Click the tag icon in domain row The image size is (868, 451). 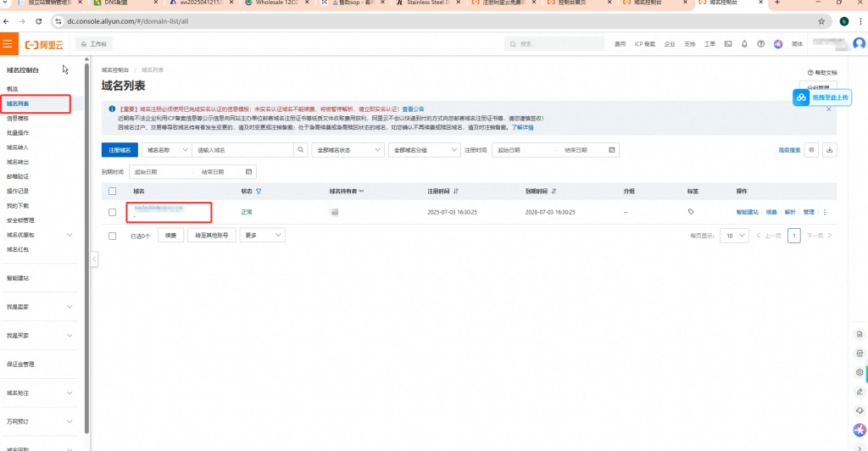(691, 212)
